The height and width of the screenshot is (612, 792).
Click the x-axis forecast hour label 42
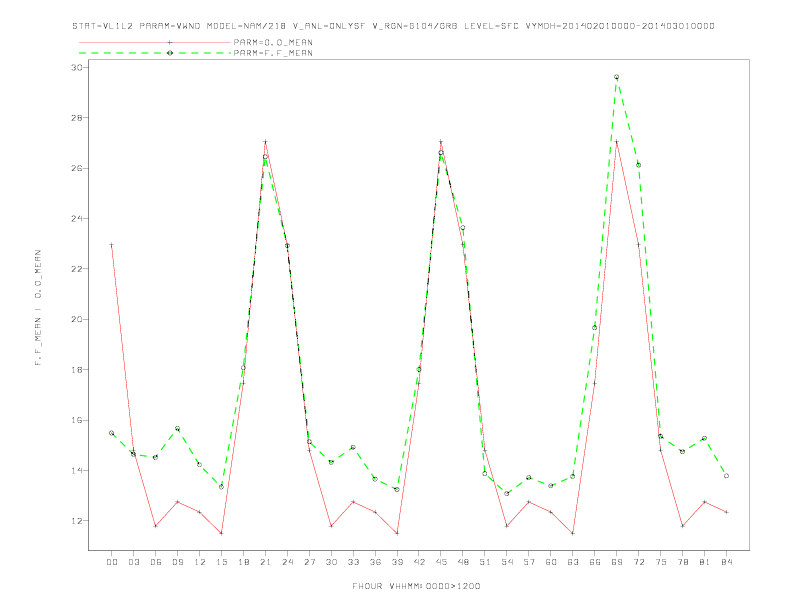(x=419, y=562)
